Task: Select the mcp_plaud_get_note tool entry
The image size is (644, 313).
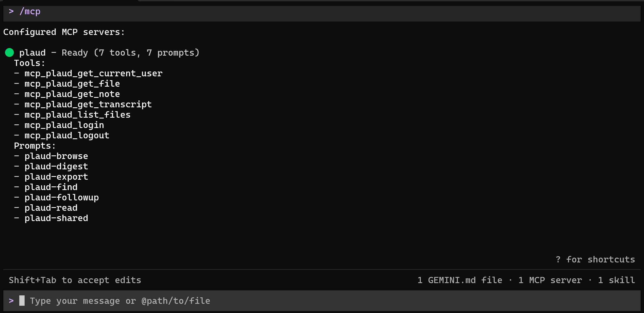Action: point(72,94)
